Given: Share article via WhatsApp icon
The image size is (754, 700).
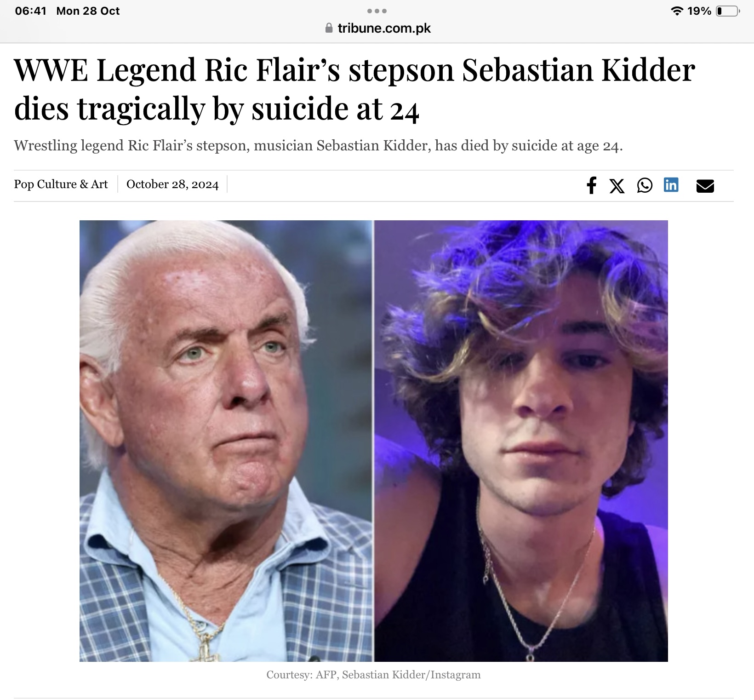Looking at the screenshot, I should point(645,185).
